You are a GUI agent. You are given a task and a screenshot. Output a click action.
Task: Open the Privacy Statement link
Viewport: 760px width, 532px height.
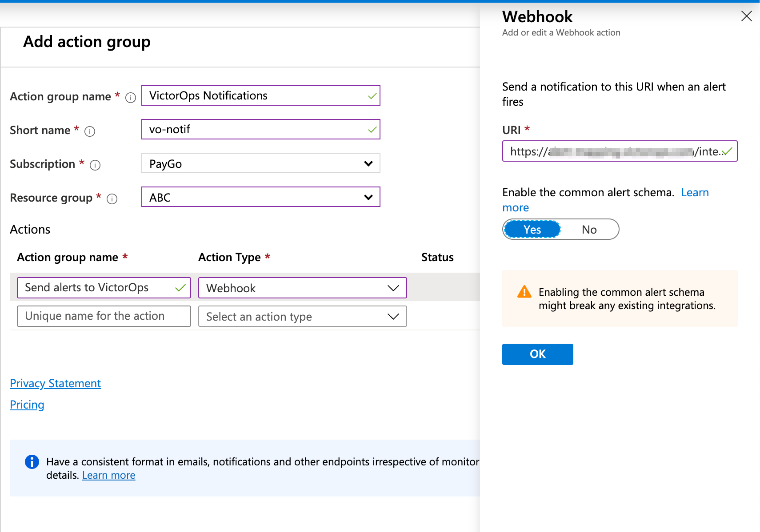55,383
